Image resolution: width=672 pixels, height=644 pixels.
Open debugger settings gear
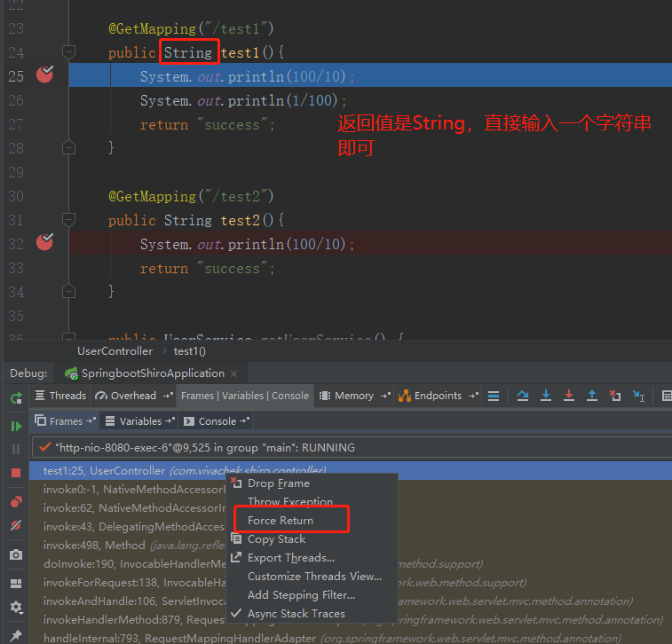point(16,607)
